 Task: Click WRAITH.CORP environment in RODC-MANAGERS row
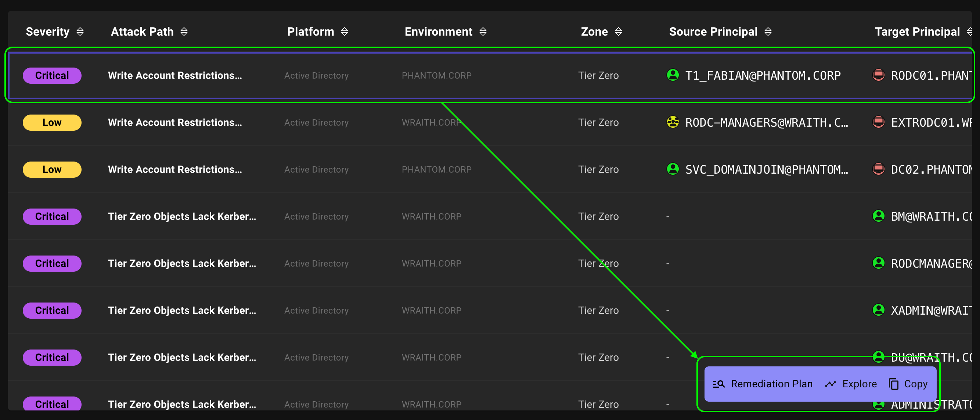432,122
